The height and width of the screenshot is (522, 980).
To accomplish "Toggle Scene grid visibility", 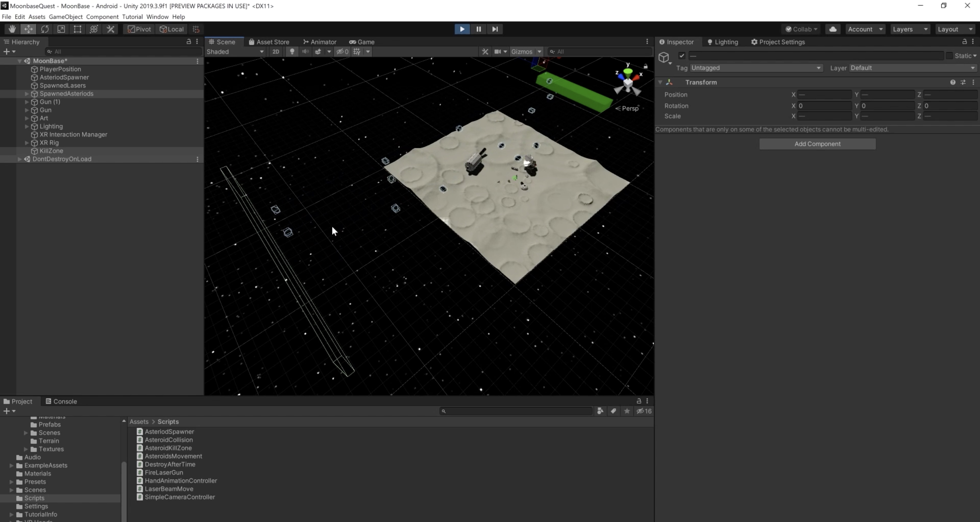I will click(x=357, y=51).
